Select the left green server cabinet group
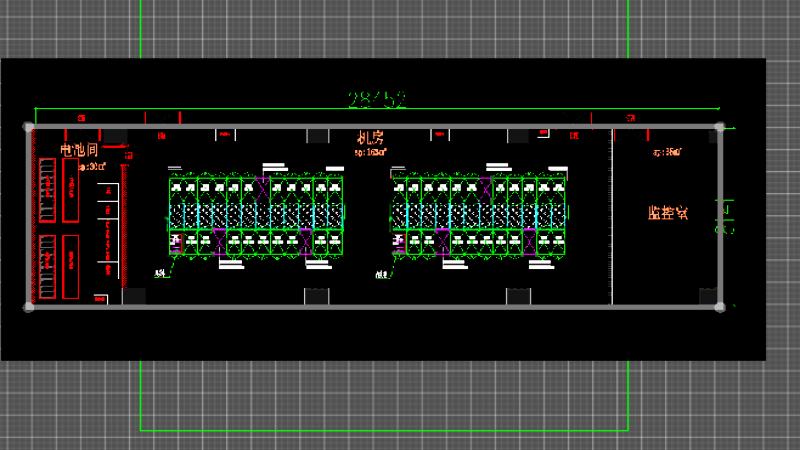800x450 pixels. tap(256, 216)
